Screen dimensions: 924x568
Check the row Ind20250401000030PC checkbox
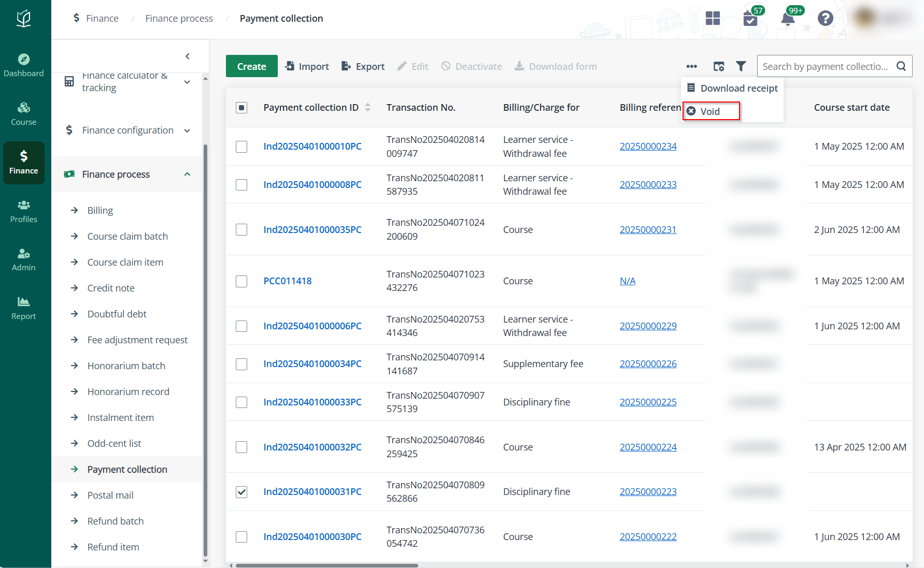pos(241,537)
